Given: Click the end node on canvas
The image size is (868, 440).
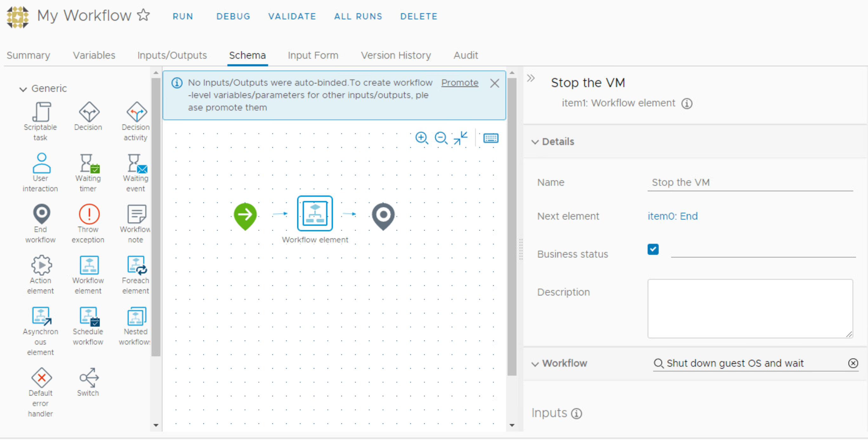Looking at the screenshot, I should [384, 216].
